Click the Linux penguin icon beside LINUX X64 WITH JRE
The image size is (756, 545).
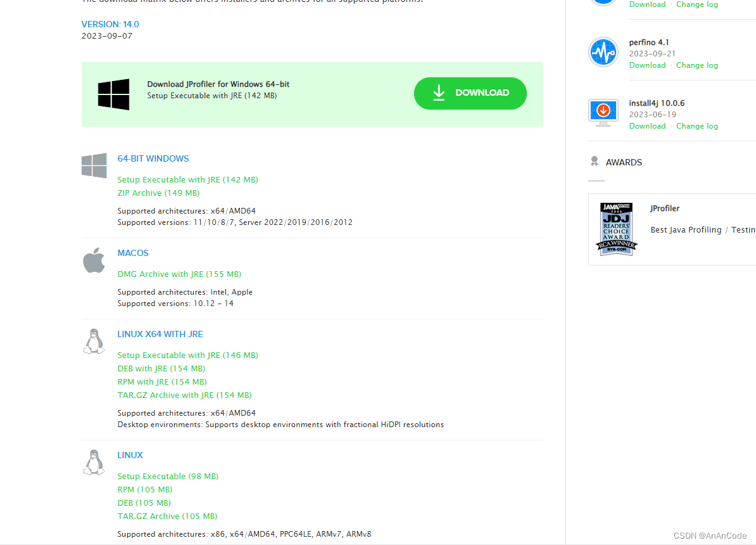[x=94, y=341]
